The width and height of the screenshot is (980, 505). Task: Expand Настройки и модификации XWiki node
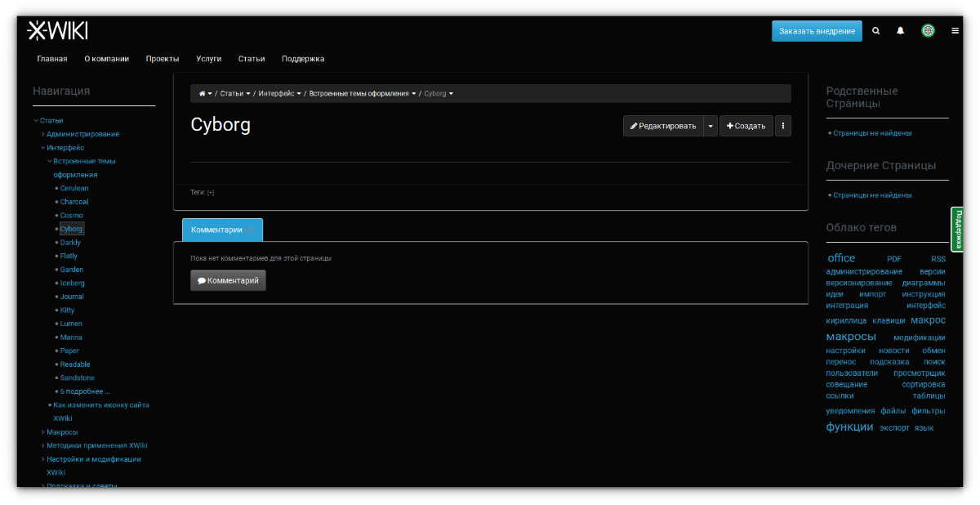point(43,459)
